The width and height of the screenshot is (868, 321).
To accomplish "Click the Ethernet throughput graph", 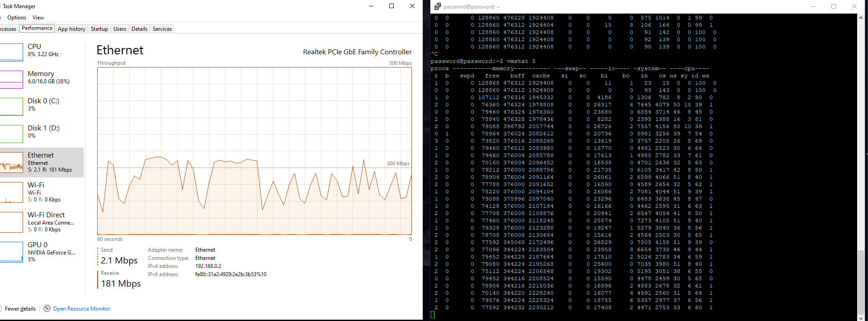I will click(x=255, y=151).
